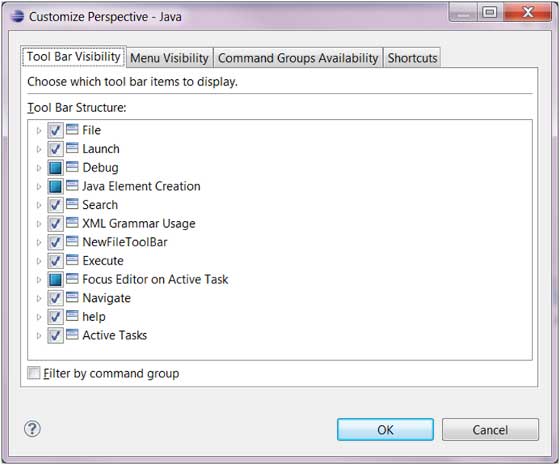Screen dimensions: 560x465
Task: Expand the NewFileToolBar node
Action: 39,242
